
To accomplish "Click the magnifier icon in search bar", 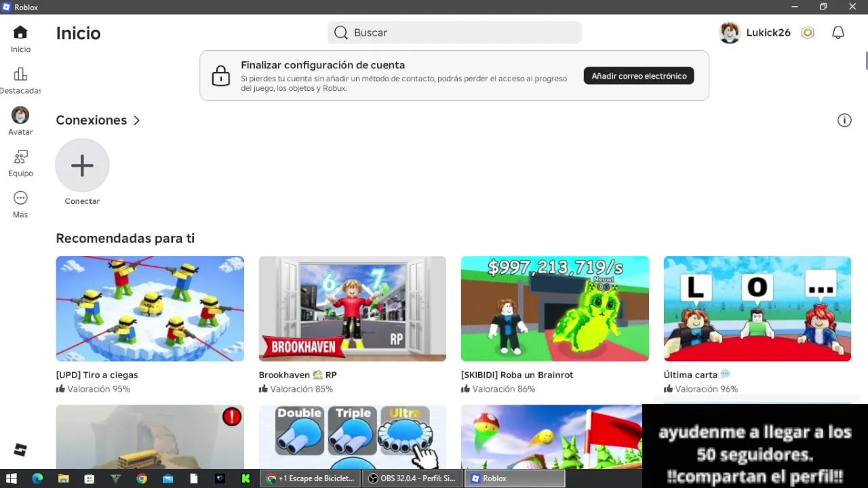I will (341, 33).
